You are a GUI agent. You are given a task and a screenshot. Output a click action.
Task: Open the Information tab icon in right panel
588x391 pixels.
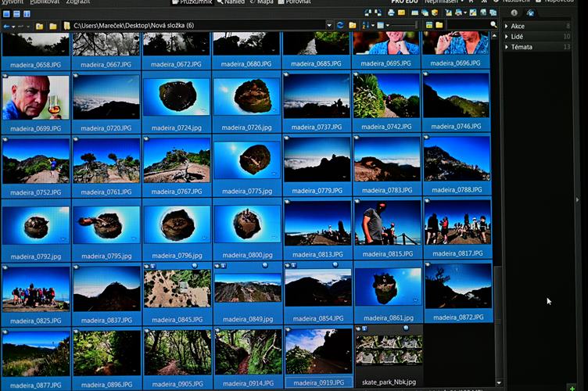[x=514, y=13]
